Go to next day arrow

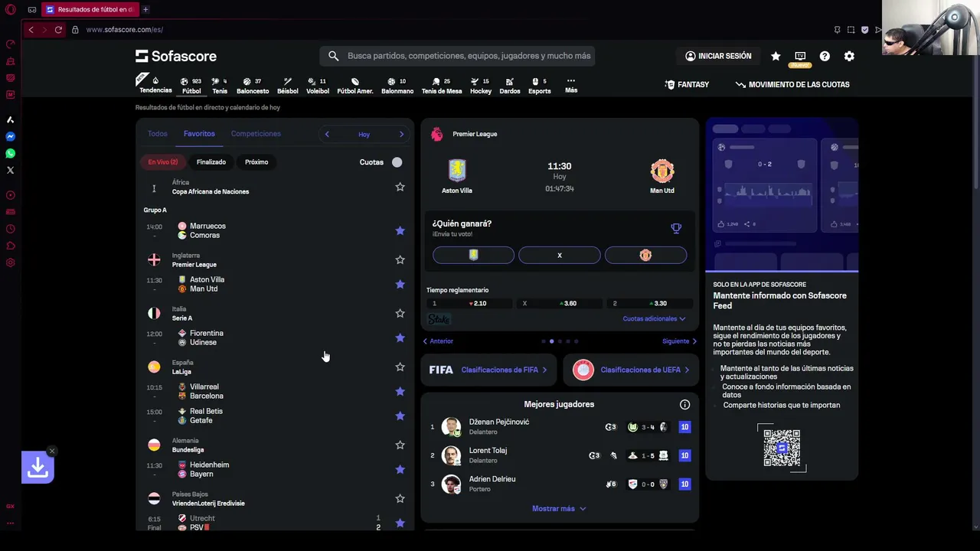click(x=401, y=134)
